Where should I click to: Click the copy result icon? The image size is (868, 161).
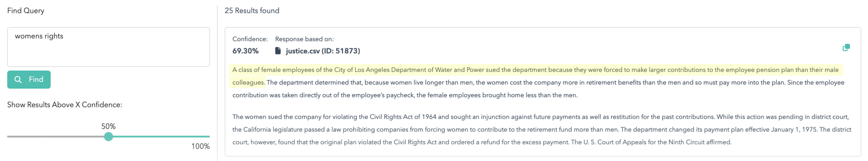tap(846, 48)
